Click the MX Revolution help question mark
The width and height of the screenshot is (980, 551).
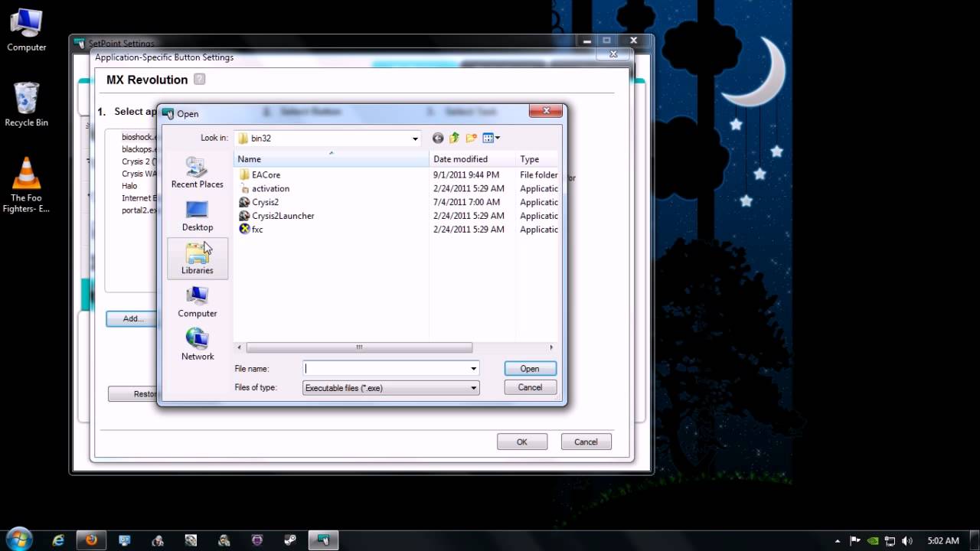200,79
